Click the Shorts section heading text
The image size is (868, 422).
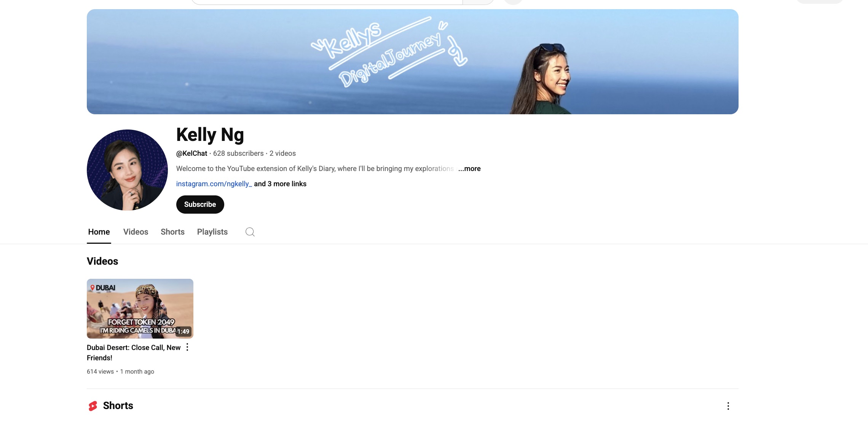pyautogui.click(x=118, y=406)
